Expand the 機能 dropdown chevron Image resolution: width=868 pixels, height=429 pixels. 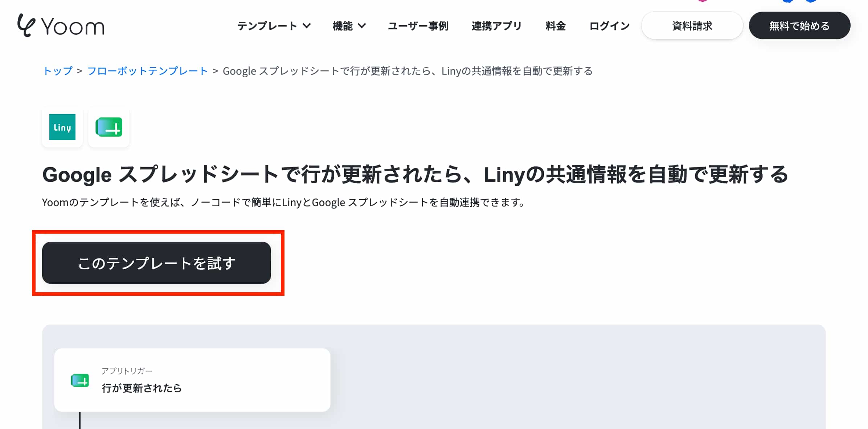click(362, 26)
